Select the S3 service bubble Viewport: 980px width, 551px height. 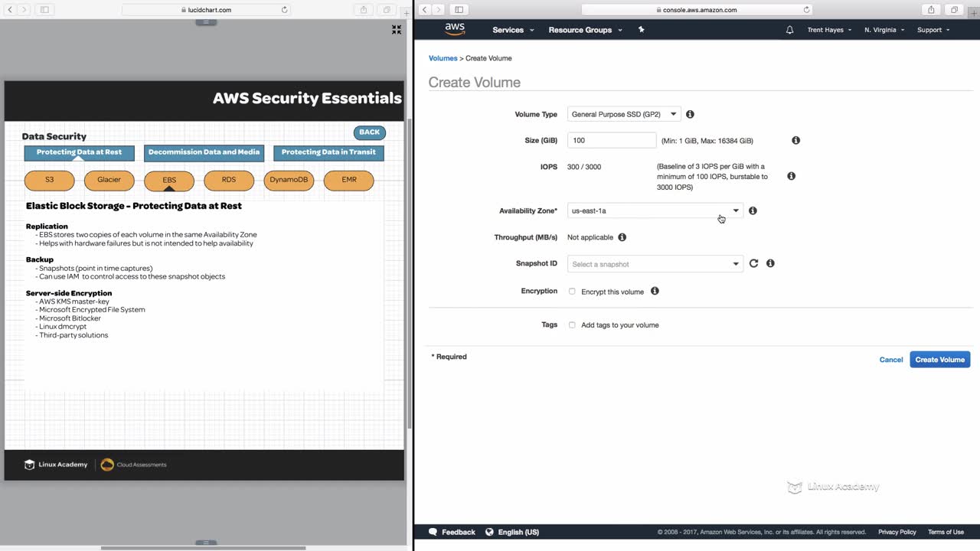[50, 180]
